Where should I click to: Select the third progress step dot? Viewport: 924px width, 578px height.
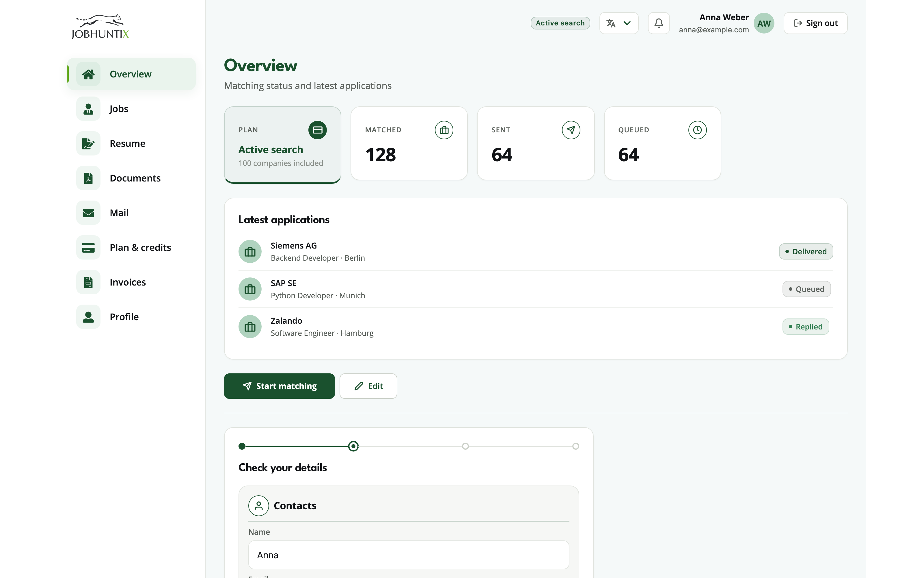point(465,446)
